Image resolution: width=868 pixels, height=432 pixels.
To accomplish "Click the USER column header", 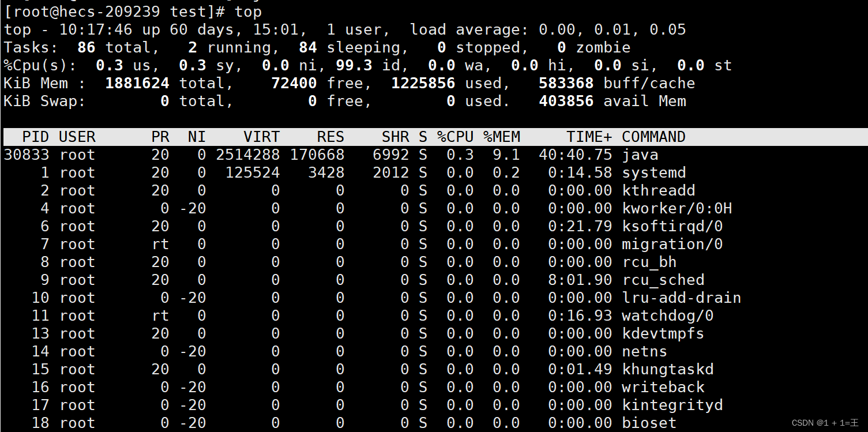I will pos(77,137).
